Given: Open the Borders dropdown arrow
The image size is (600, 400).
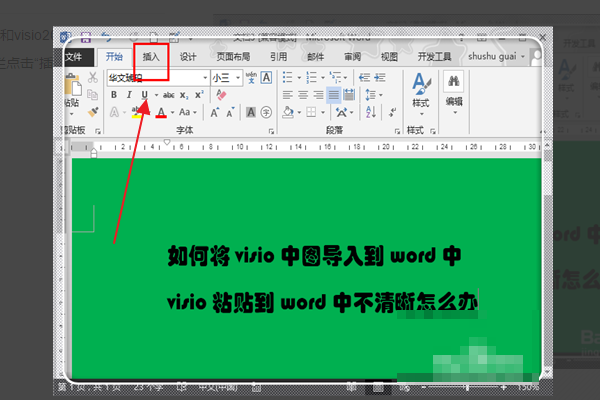Looking at the screenshot, I should pos(323,113).
